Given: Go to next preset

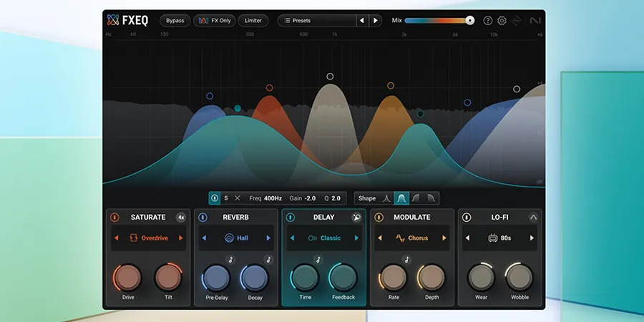Looking at the screenshot, I should coord(375,21).
